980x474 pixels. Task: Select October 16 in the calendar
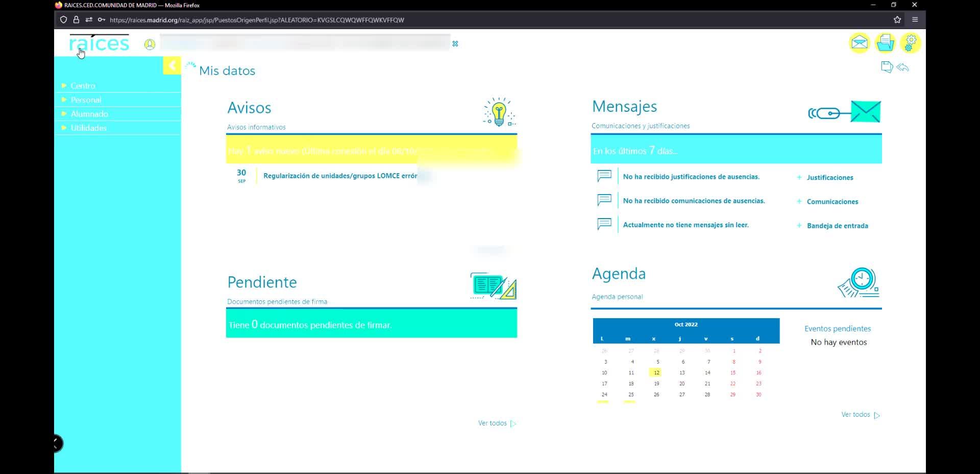[x=758, y=373]
